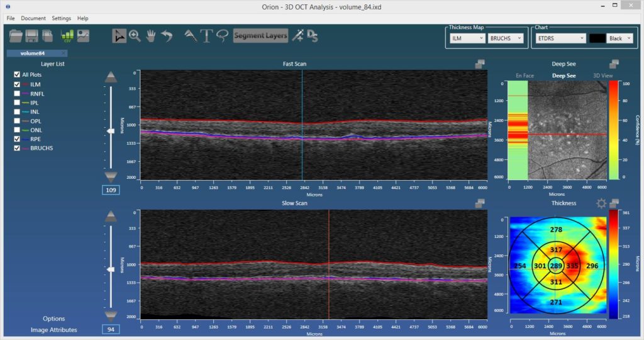Click the Fast Scan slice number field 109
The height and width of the screenshot is (340, 644).
point(111,190)
